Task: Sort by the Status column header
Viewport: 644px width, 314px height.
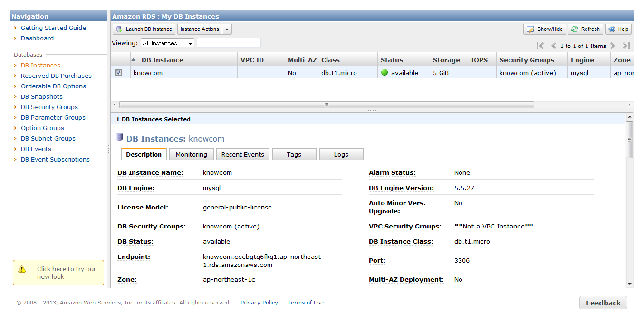Action: click(x=404, y=60)
